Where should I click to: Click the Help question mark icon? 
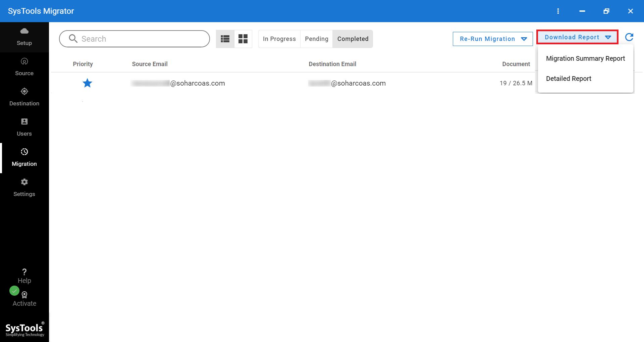tap(24, 272)
